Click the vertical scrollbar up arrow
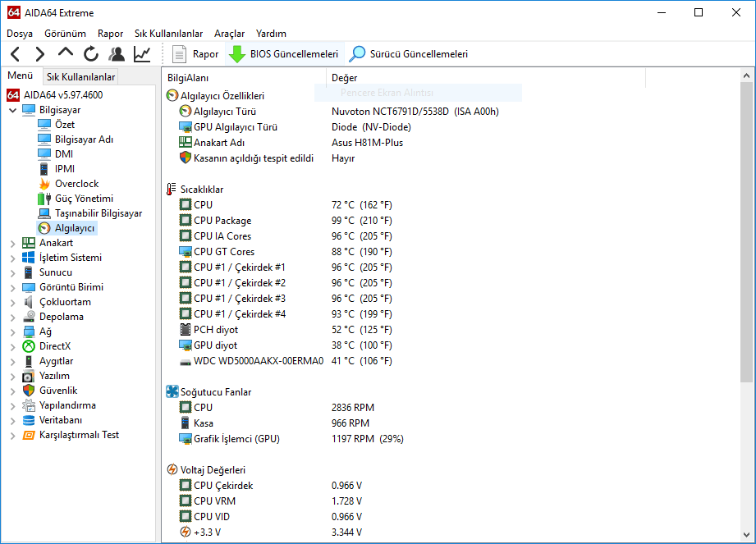This screenshot has width=756, height=544. click(x=746, y=75)
